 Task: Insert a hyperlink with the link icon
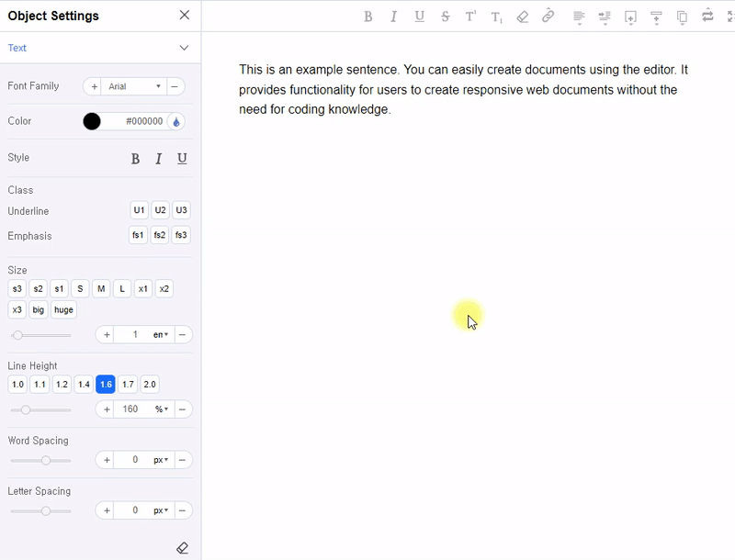coord(548,16)
